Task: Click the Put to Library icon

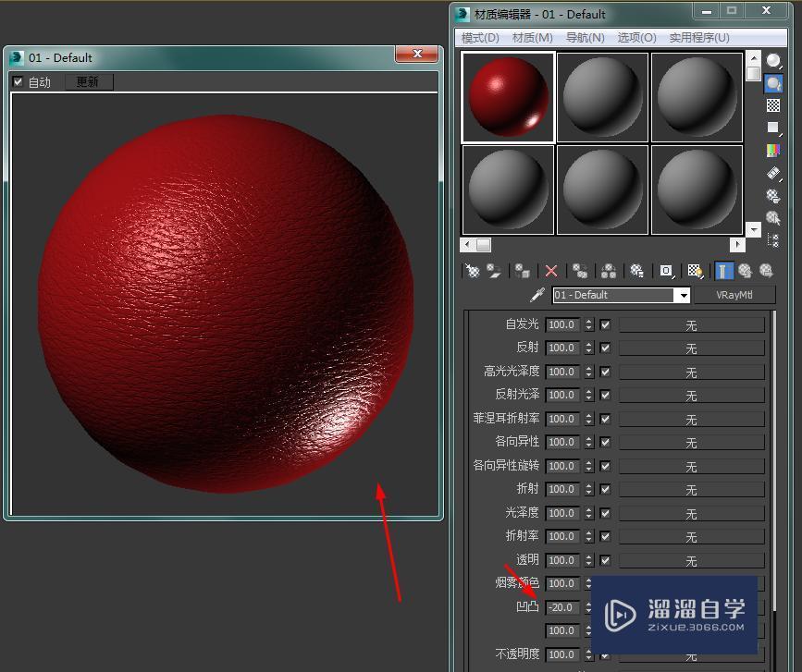Action: [x=636, y=270]
